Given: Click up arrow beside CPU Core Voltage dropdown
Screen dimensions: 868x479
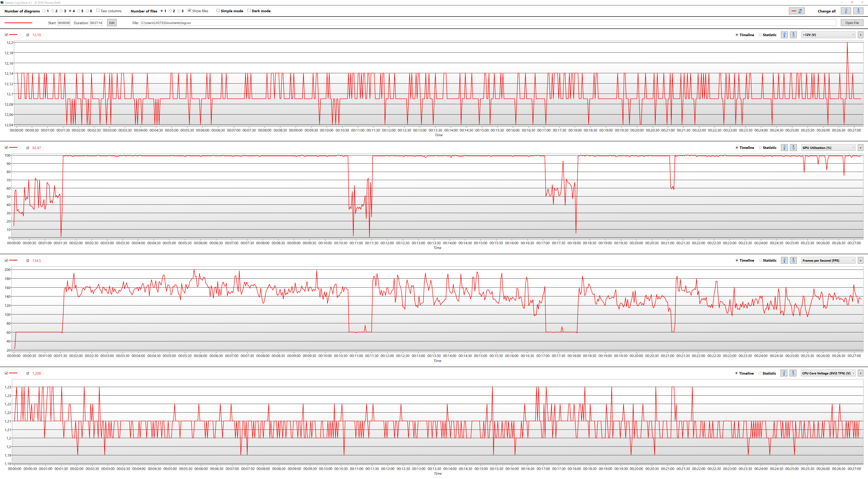Looking at the screenshot, I should 784,373.
